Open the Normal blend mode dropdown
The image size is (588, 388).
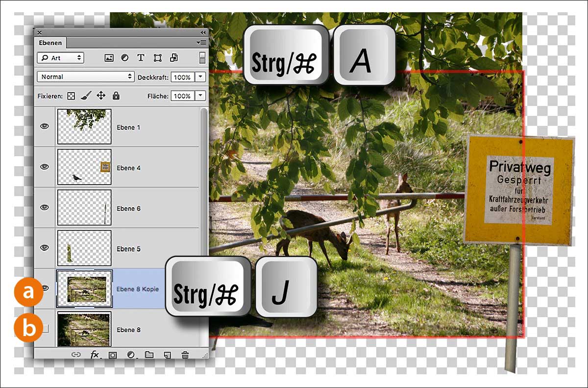click(85, 77)
